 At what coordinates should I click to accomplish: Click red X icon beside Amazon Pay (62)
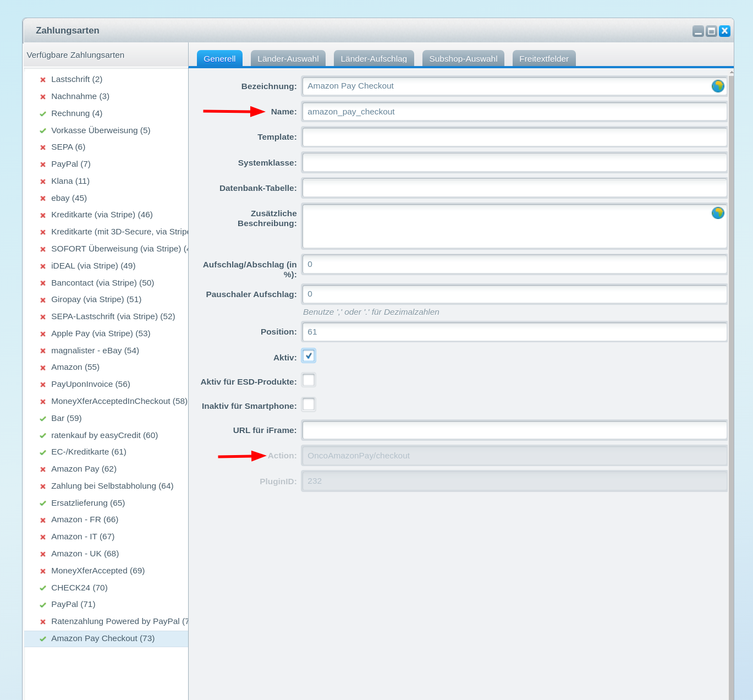[x=43, y=469]
